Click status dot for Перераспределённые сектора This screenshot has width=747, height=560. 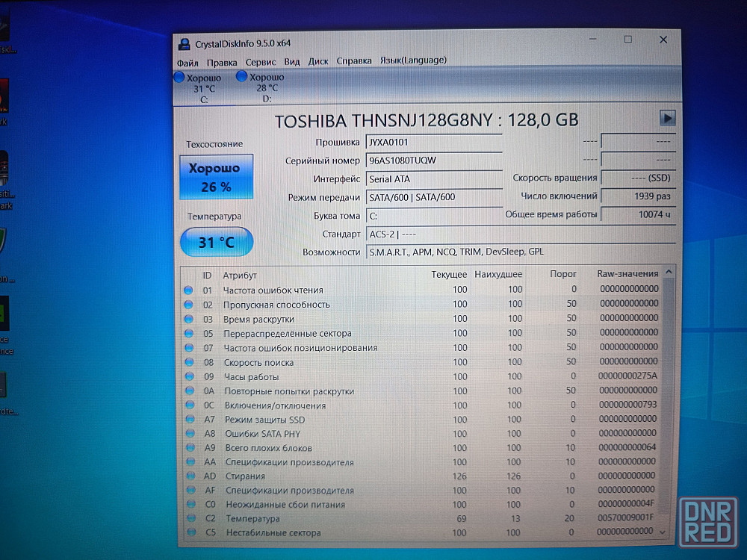click(189, 333)
